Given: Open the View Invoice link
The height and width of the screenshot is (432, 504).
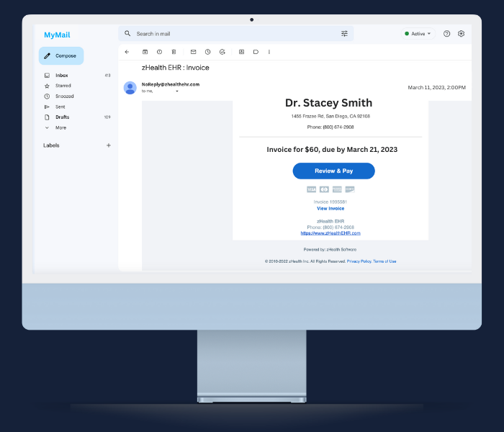Looking at the screenshot, I should [330, 209].
